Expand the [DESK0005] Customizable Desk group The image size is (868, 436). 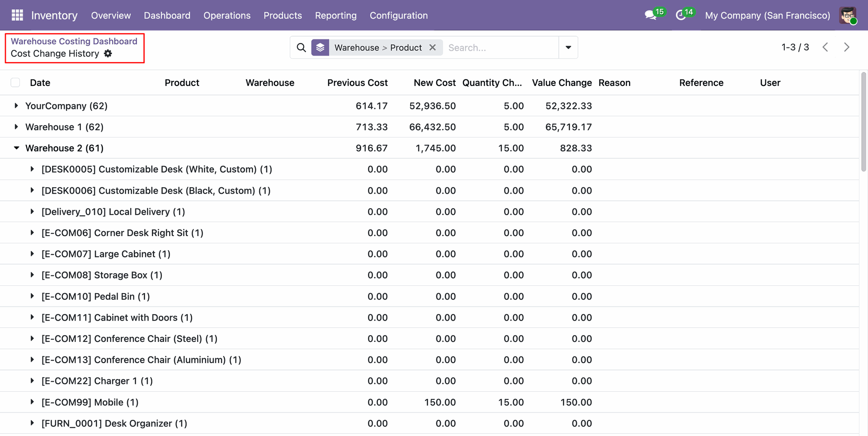pos(32,169)
